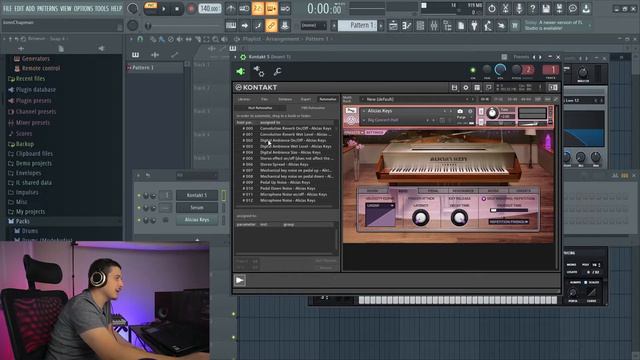
Task: Open the Playlist view icon
Action: pyautogui.click(x=393, y=26)
